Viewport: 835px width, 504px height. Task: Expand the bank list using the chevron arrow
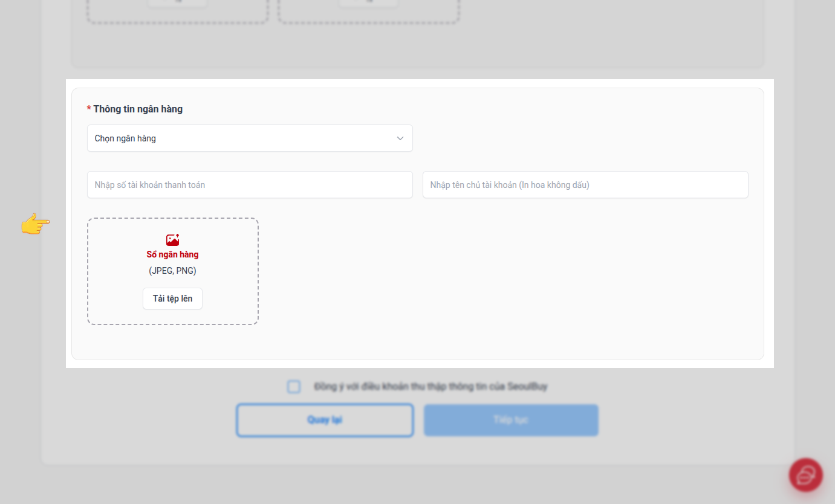coord(400,138)
